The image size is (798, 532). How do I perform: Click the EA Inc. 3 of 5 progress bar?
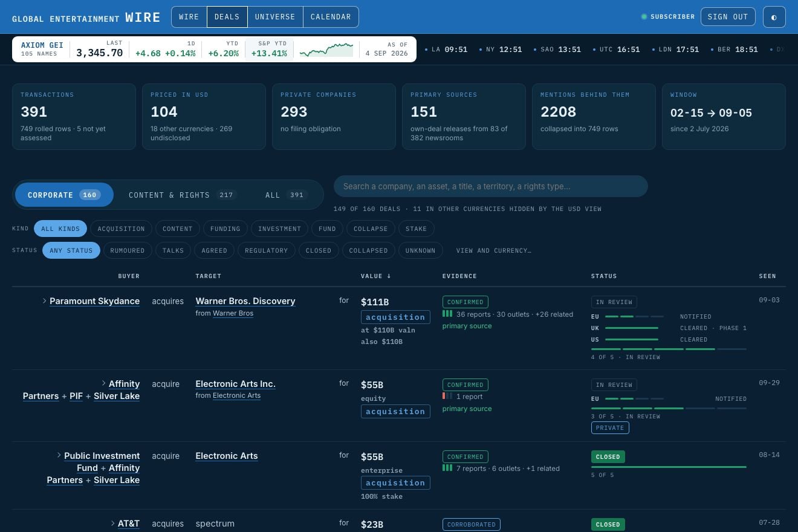coord(669,408)
